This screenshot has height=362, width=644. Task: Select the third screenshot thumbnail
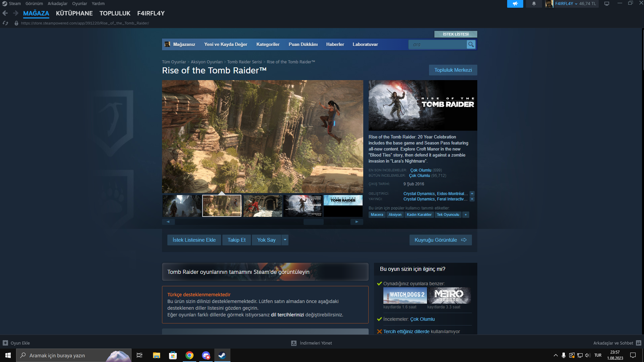[x=263, y=206]
